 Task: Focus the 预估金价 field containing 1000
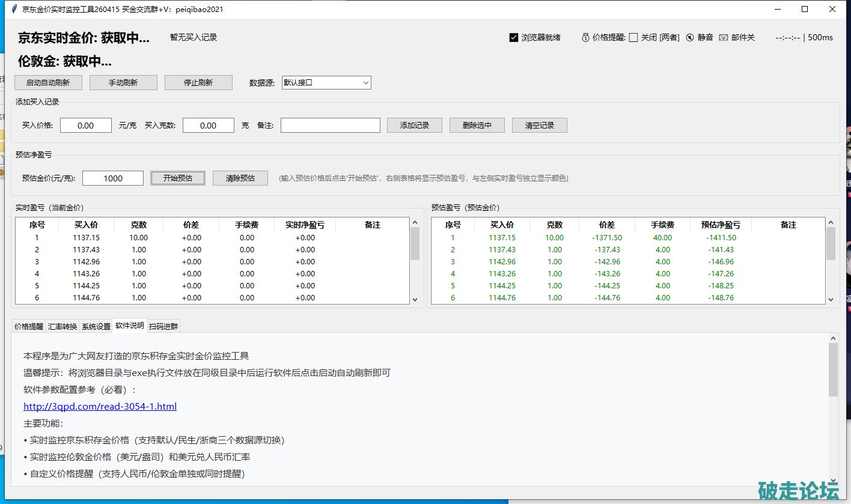tap(113, 178)
